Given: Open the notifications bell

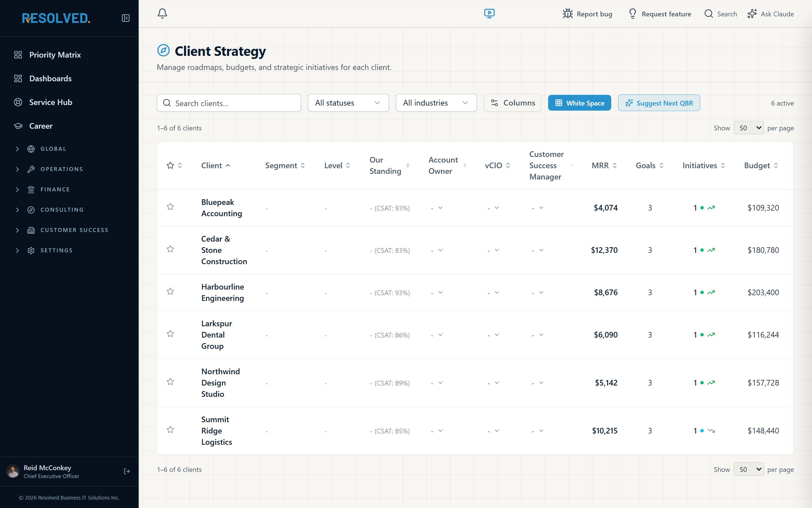Looking at the screenshot, I should 162,14.
